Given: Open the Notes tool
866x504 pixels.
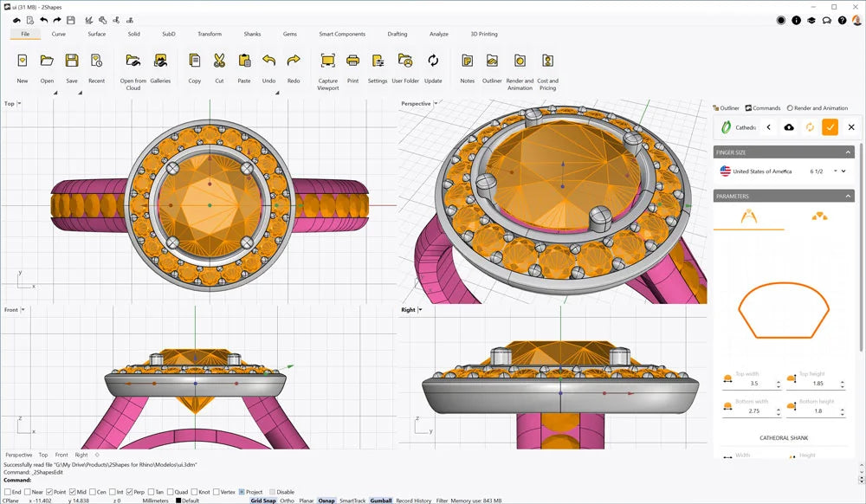Looking at the screenshot, I should click(467, 61).
